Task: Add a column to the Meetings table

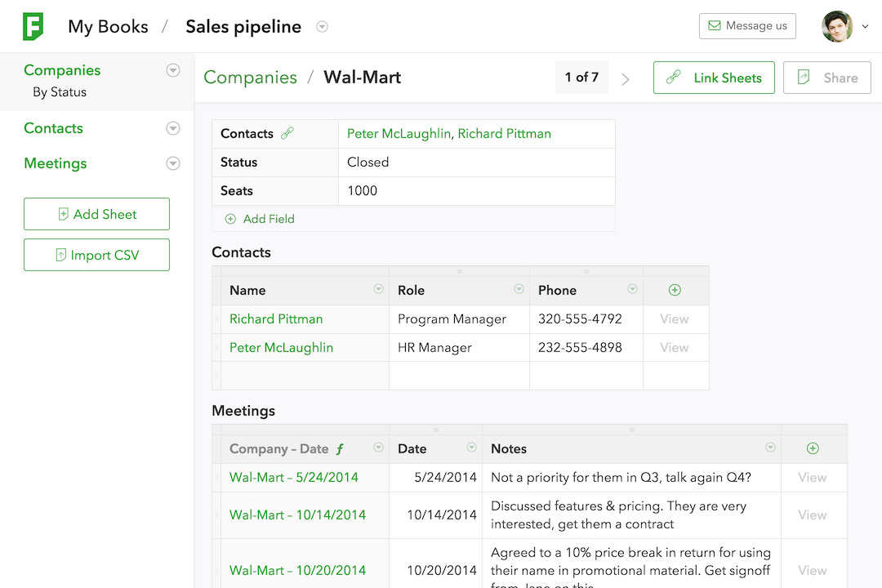Action: tap(813, 448)
